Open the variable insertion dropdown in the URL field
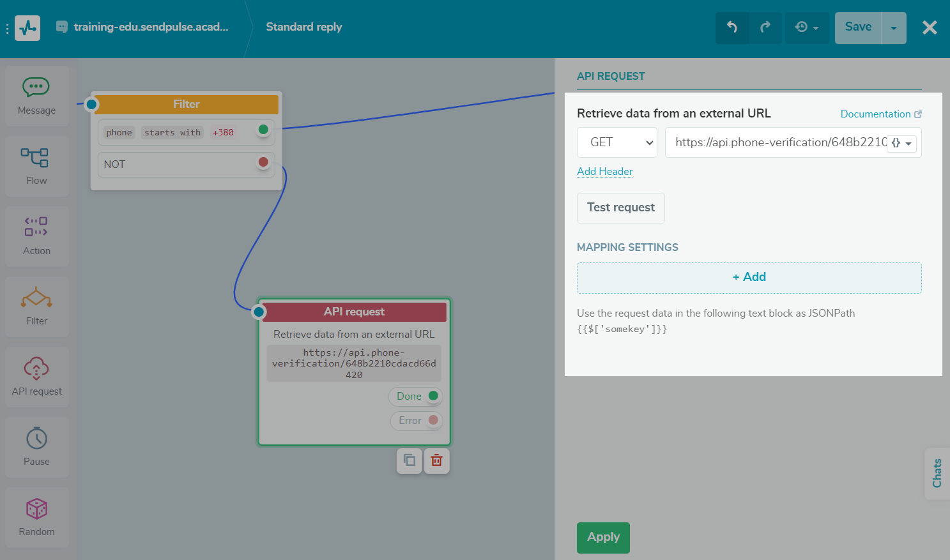This screenshot has width=950, height=560. pos(901,143)
